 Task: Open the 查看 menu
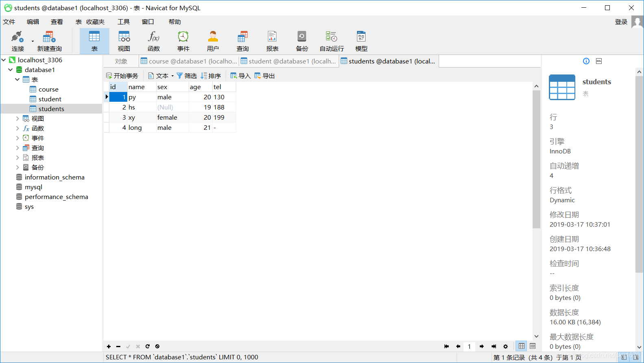[x=57, y=22]
